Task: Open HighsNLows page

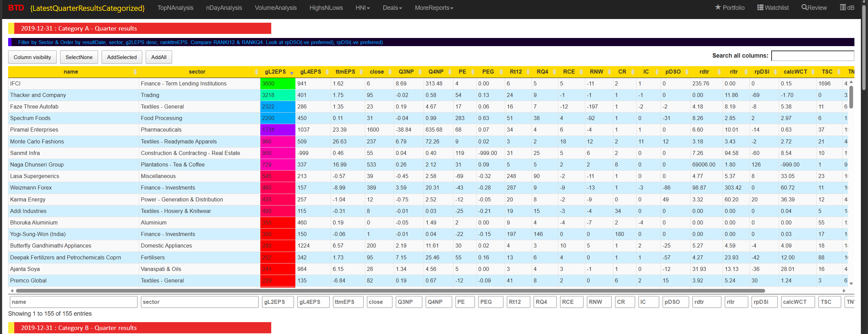Action: [x=326, y=7]
